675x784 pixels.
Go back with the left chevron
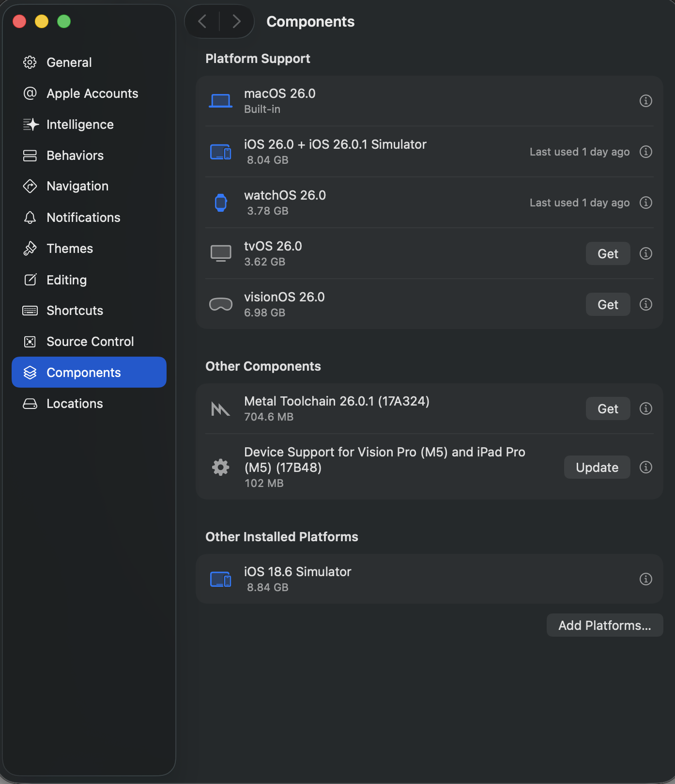(x=202, y=21)
